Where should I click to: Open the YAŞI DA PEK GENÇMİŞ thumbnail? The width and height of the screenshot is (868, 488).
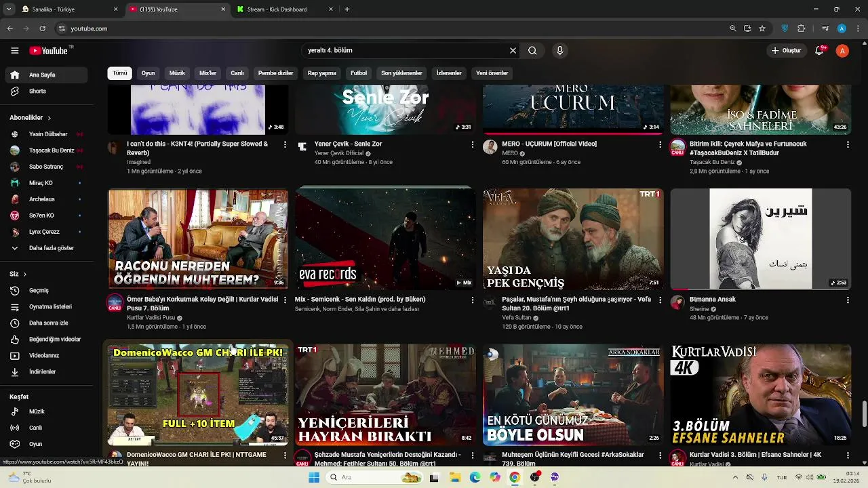click(573, 239)
